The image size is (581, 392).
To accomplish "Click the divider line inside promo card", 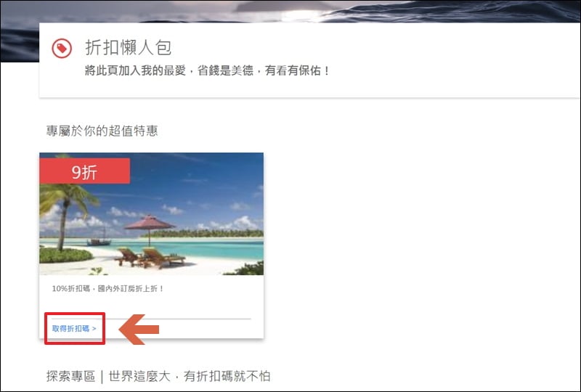I will tap(151, 319).
